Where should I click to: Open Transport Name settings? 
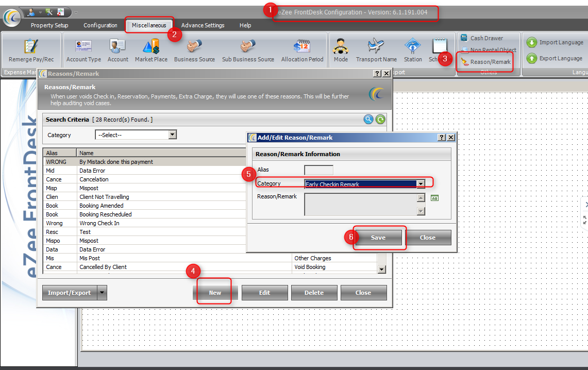[x=376, y=50]
